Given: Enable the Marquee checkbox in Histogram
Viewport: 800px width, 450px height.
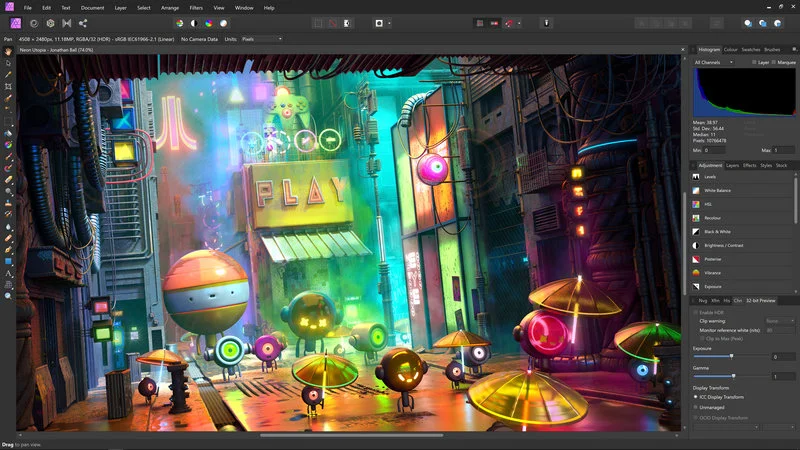Looking at the screenshot, I should [x=773, y=62].
